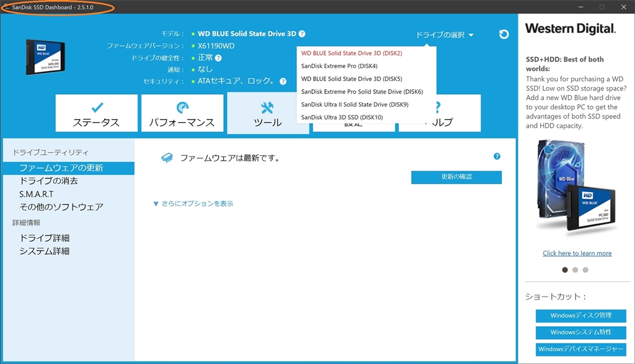
Task: Click the ファームウェアは最新です。 message
Action: click(x=230, y=158)
